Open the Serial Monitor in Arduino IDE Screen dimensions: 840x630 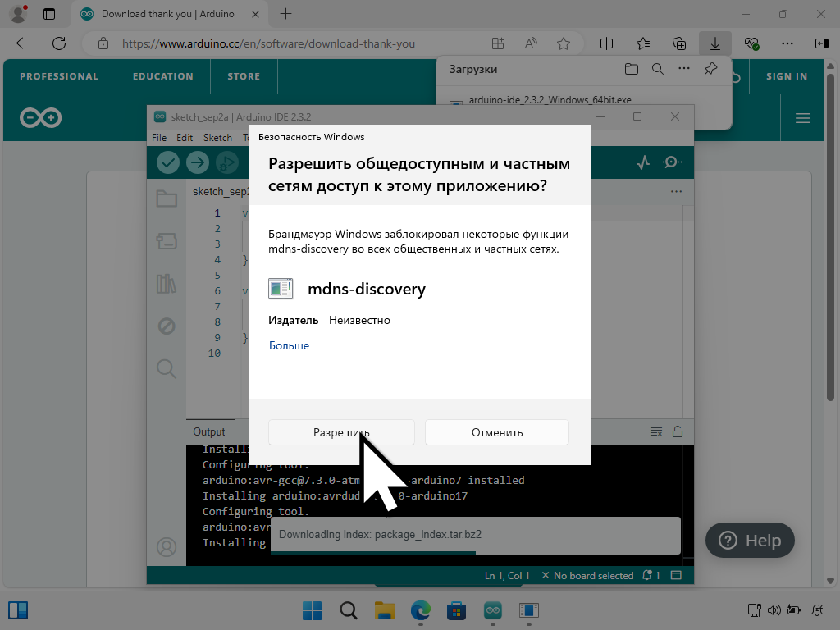point(673,162)
